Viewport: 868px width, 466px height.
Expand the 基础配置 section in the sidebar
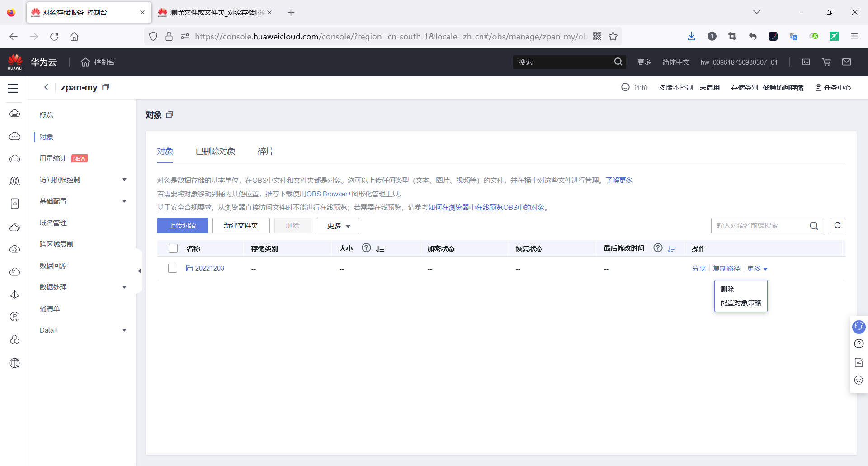coord(53,201)
